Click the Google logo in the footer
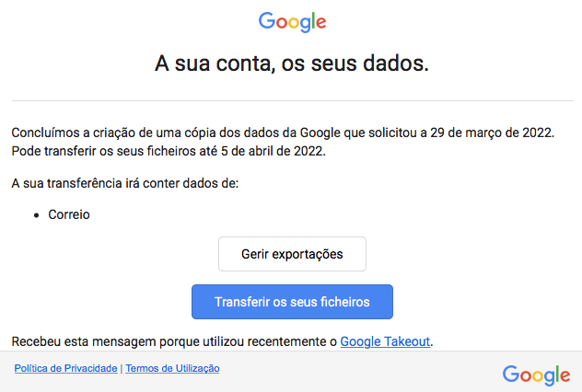582x392 pixels. point(536,375)
